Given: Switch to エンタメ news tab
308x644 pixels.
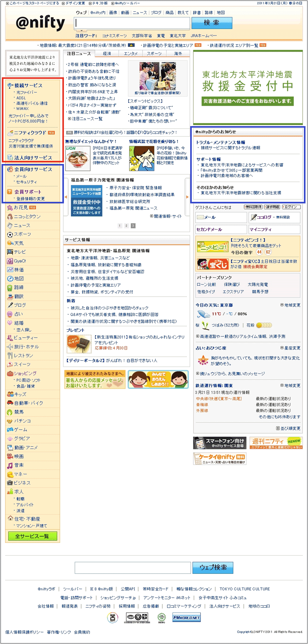Looking at the screenshot, I should point(131,54).
